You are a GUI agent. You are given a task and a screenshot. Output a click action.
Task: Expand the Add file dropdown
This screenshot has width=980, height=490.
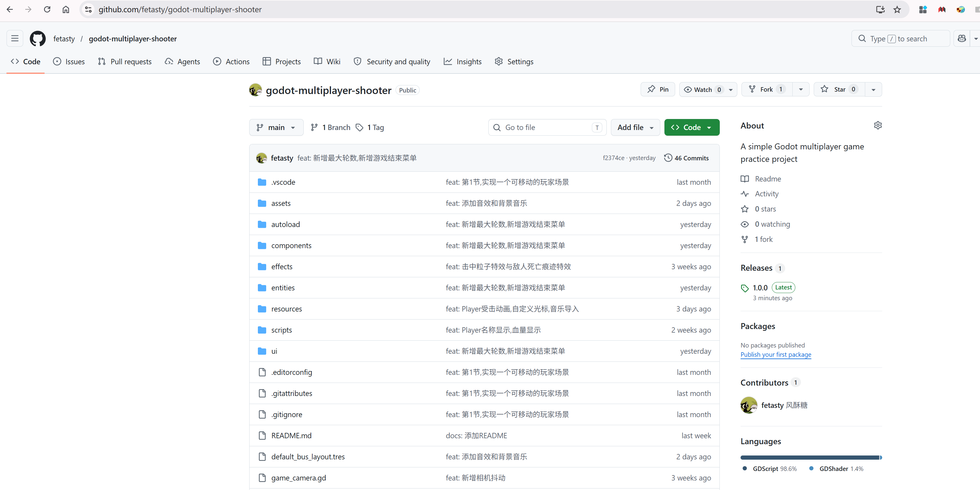tap(635, 127)
